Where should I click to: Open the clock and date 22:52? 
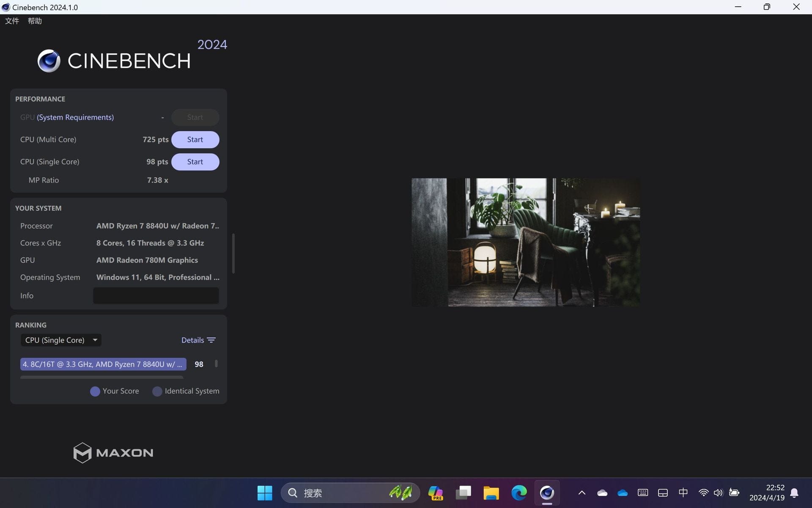pyautogui.click(x=767, y=493)
